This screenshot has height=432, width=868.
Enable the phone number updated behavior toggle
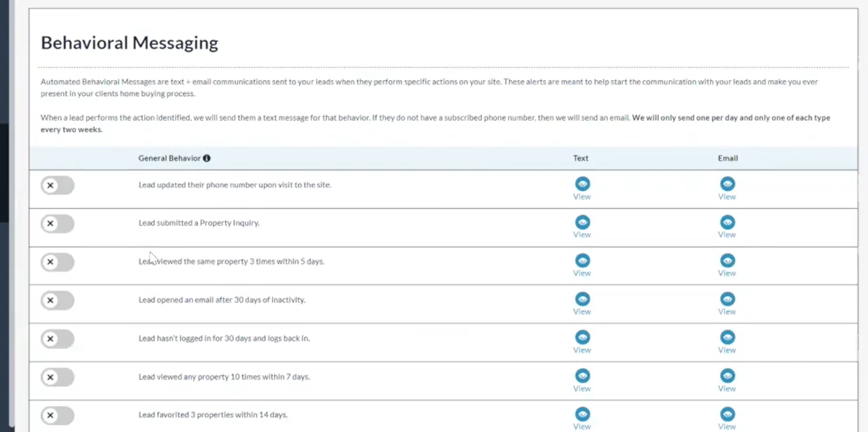pyautogui.click(x=58, y=185)
